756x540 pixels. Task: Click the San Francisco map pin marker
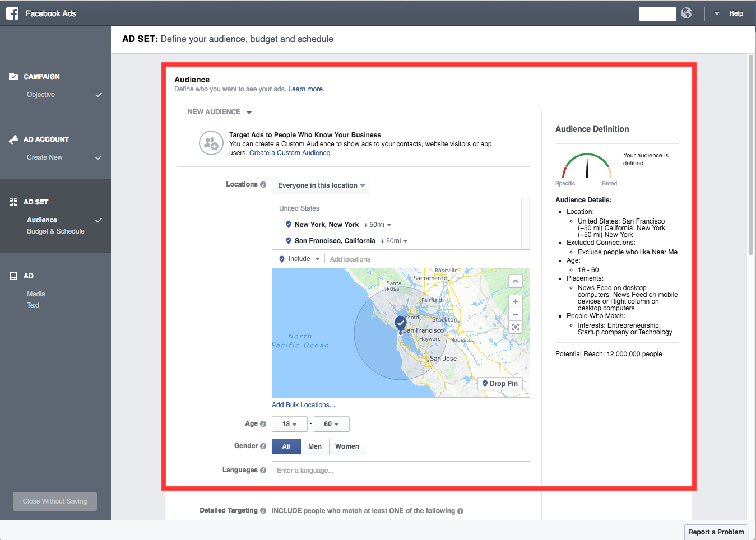pos(401,324)
